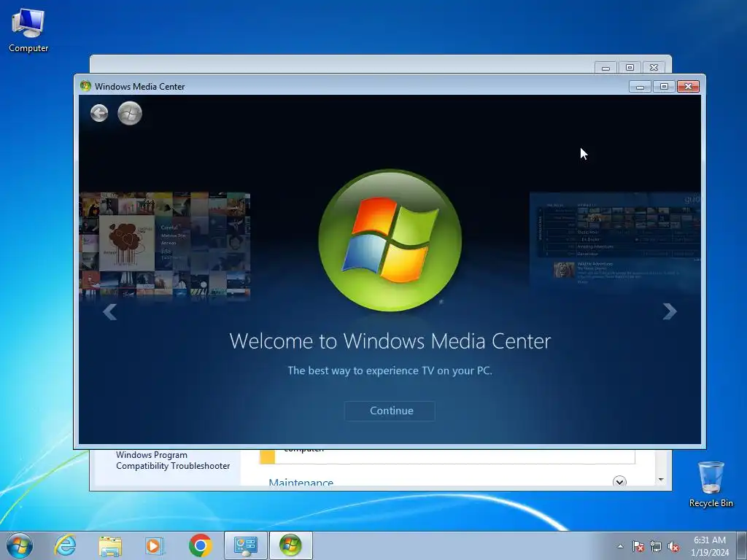Open the clock showing 6:31 AM
747x560 pixels.
tap(710, 546)
